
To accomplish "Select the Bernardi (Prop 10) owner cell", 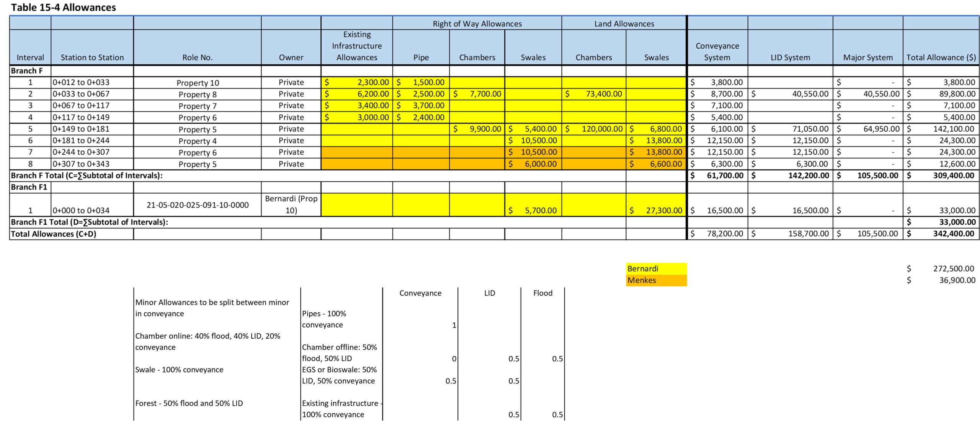I will pos(291,204).
